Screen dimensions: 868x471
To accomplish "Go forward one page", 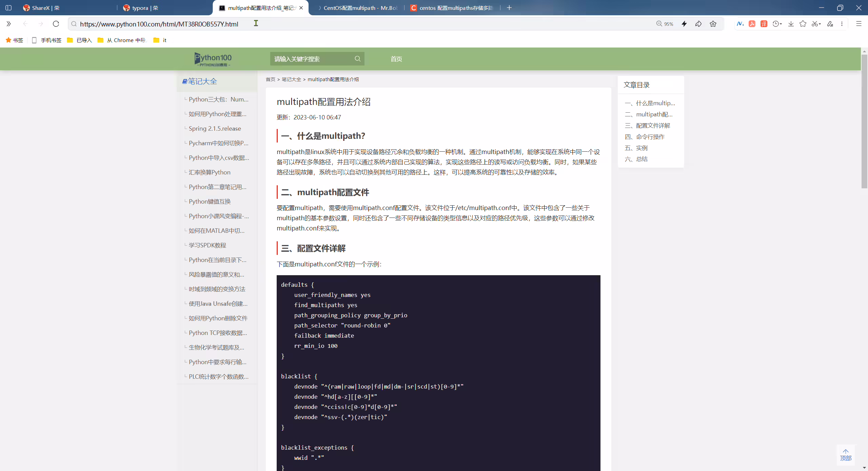I will (41, 24).
